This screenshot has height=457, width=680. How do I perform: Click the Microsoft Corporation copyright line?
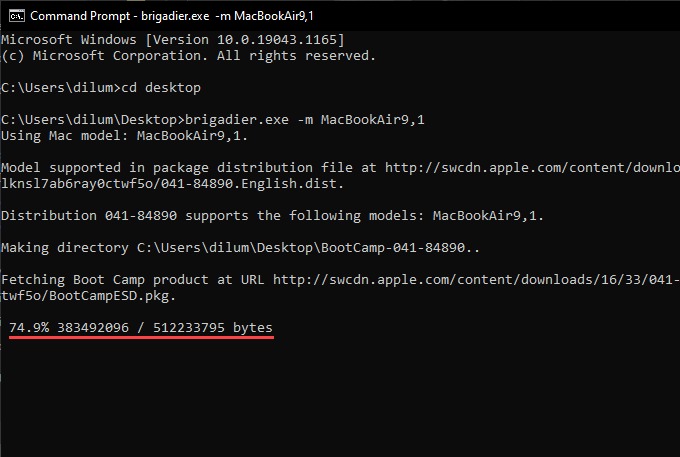(188, 55)
